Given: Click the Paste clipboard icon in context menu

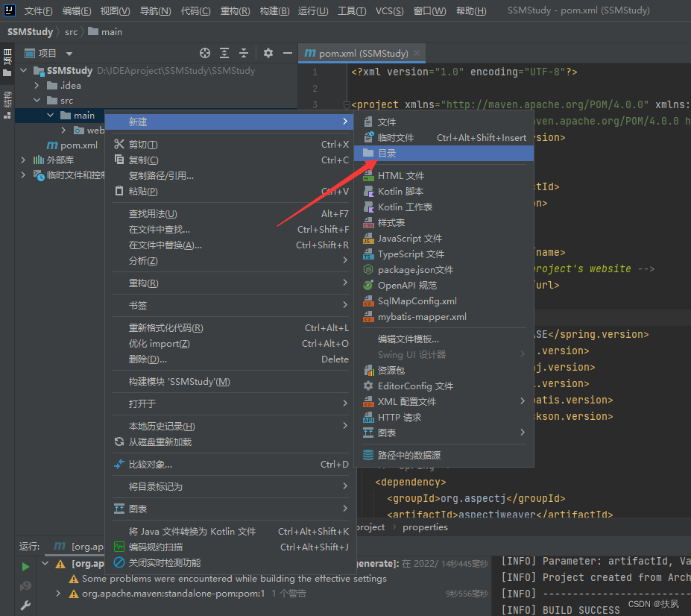Looking at the screenshot, I should 119,191.
